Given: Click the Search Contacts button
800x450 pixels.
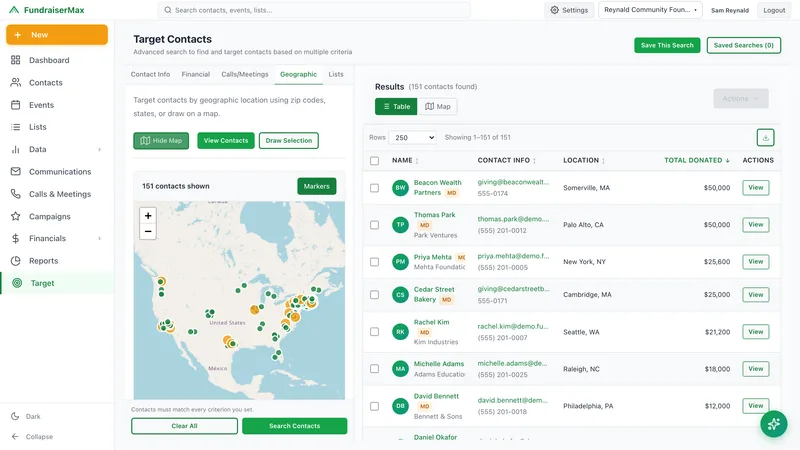Looking at the screenshot, I should click(x=295, y=426).
